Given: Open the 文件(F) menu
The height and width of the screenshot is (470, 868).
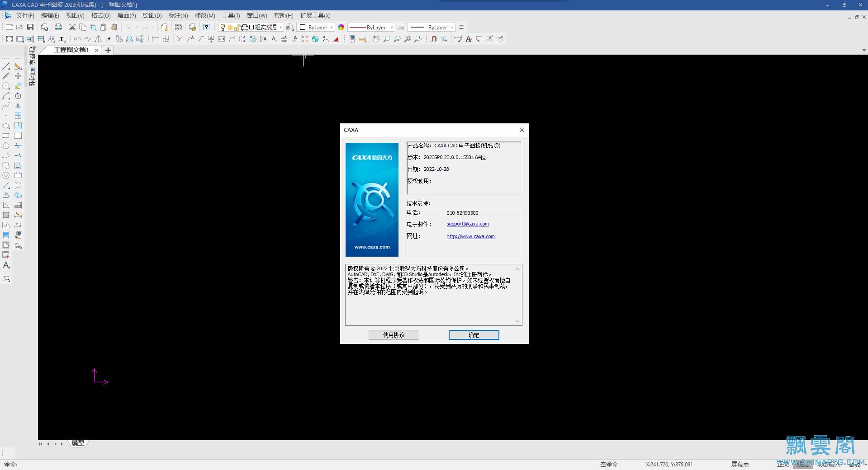Looking at the screenshot, I should tap(25, 15).
